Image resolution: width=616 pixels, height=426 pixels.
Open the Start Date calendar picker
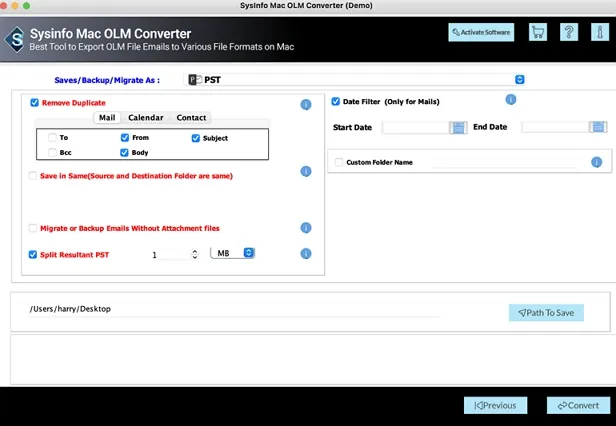(458, 127)
